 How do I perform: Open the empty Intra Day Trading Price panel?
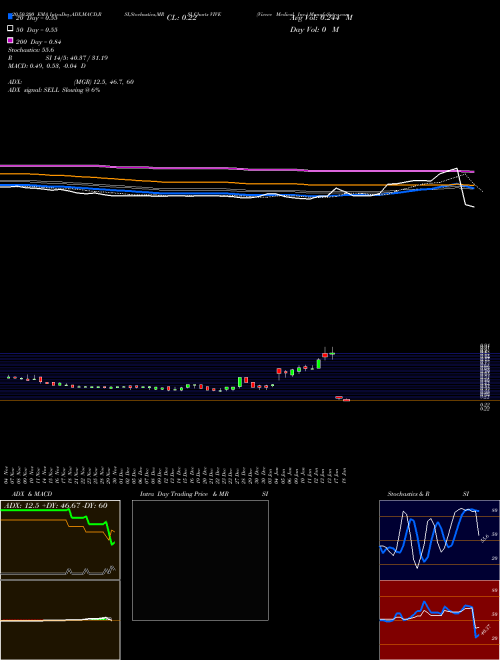[200, 560]
